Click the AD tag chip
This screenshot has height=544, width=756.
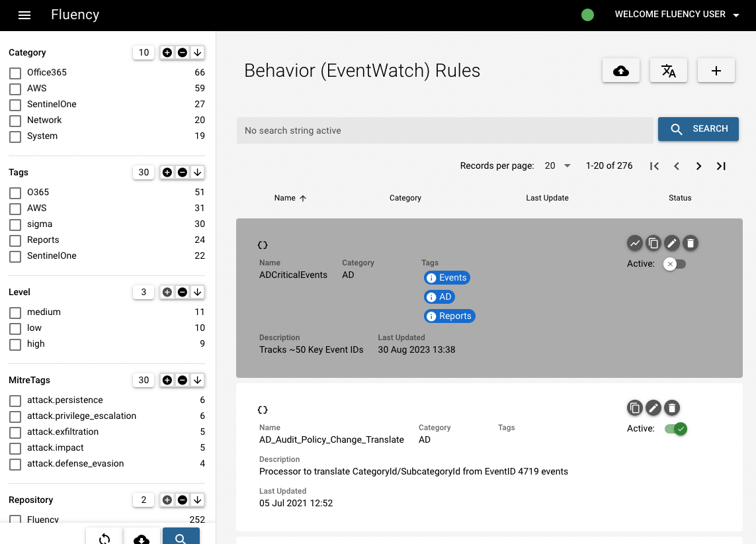440,297
